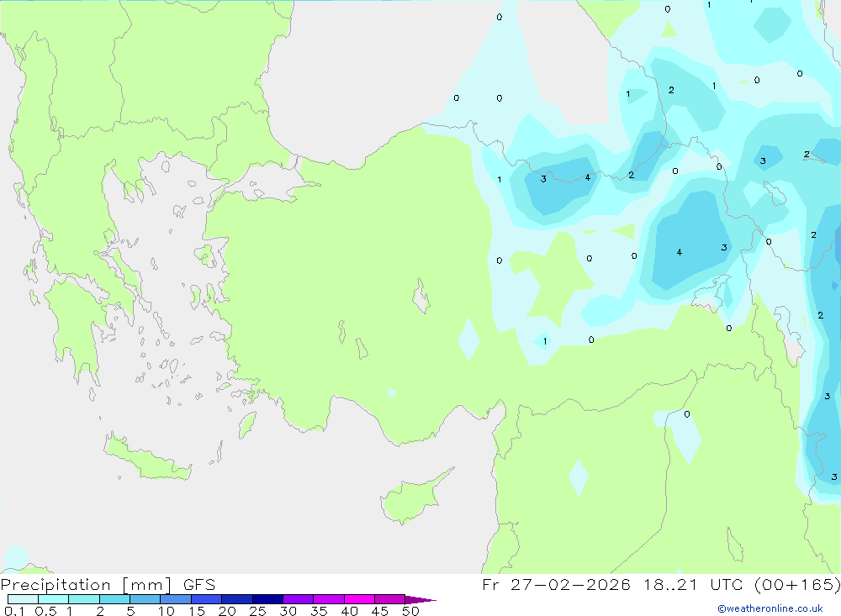Click the '20' legend scale label
This screenshot has height=616, width=841.
pos(227,611)
